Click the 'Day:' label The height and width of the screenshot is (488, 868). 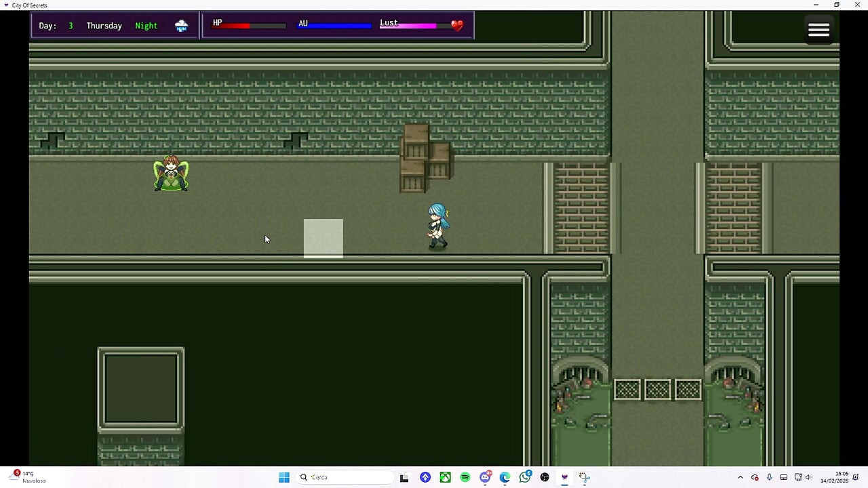tap(47, 26)
